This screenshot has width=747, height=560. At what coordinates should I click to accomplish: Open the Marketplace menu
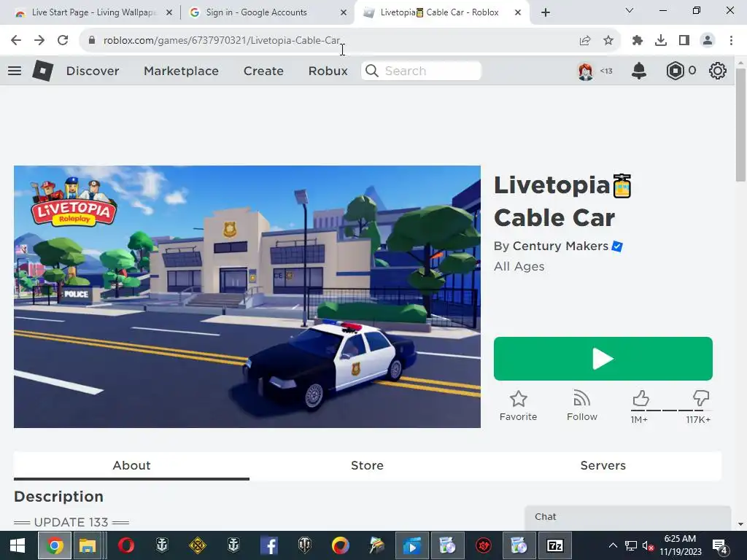pyautogui.click(x=181, y=71)
